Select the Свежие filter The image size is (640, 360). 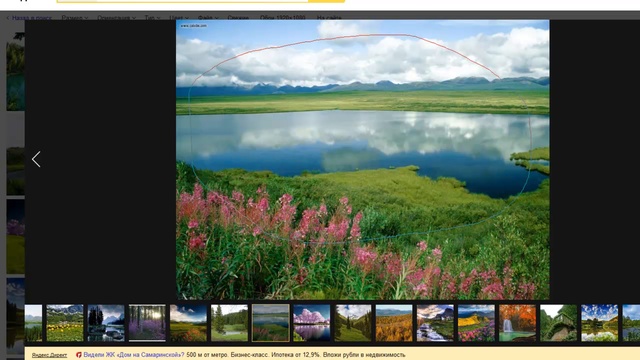coord(238,18)
